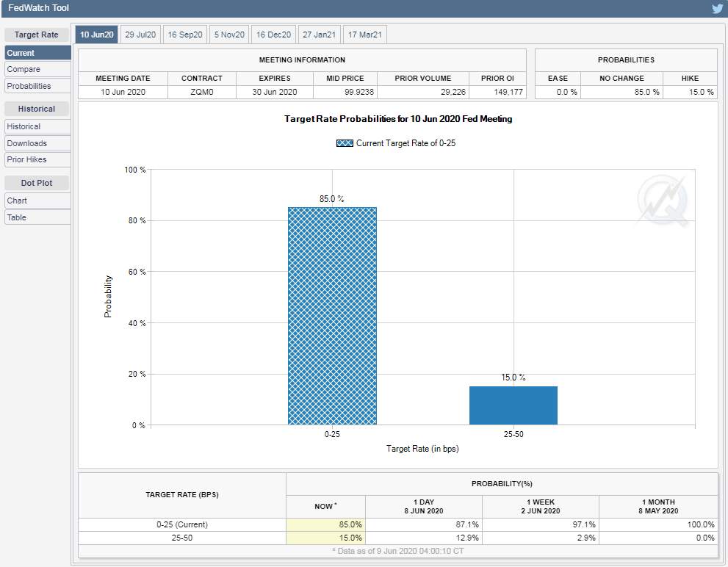Select the 16 Dec20 meeting tab
This screenshot has width=728, height=567.
tap(273, 35)
